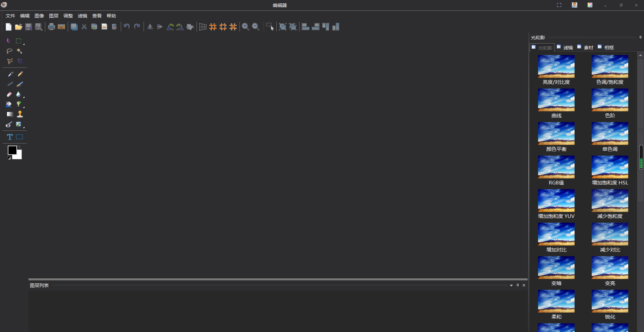Select the magic wand tool

pyautogui.click(x=19, y=51)
